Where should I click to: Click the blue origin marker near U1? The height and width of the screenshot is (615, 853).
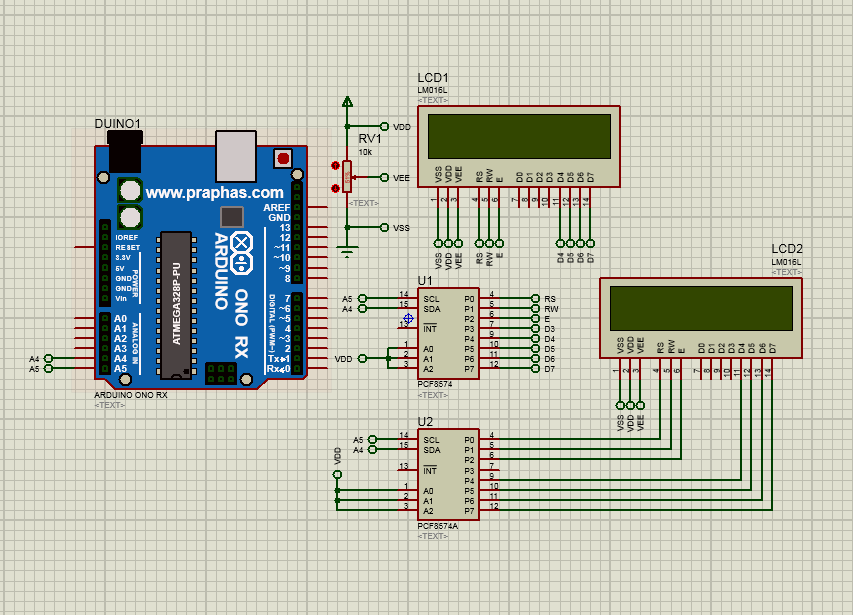409,319
